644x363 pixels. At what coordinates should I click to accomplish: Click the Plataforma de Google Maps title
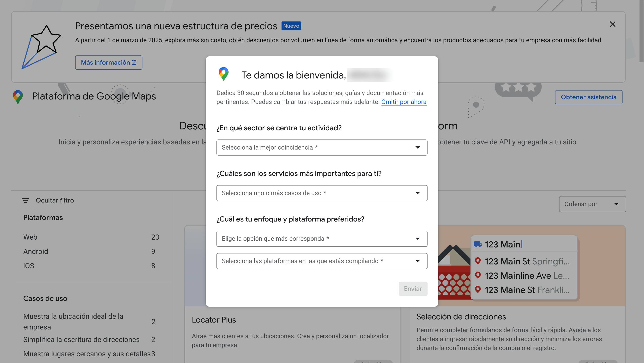pos(94,96)
